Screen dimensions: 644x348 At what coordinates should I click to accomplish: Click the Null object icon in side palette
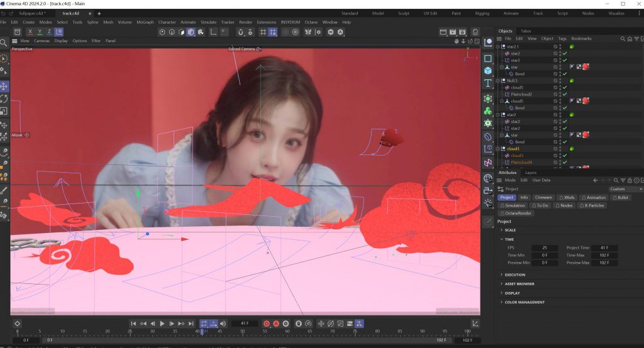[x=488, y=43]
